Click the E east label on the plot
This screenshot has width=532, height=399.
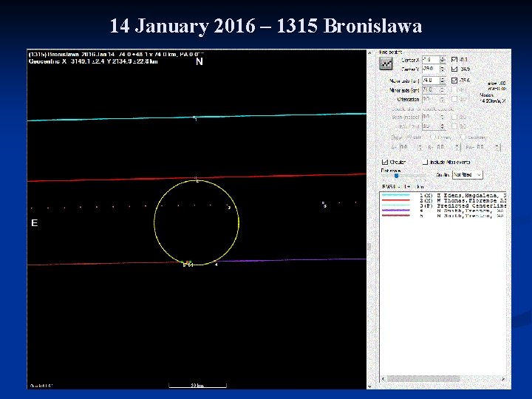[x=34, y=223]
